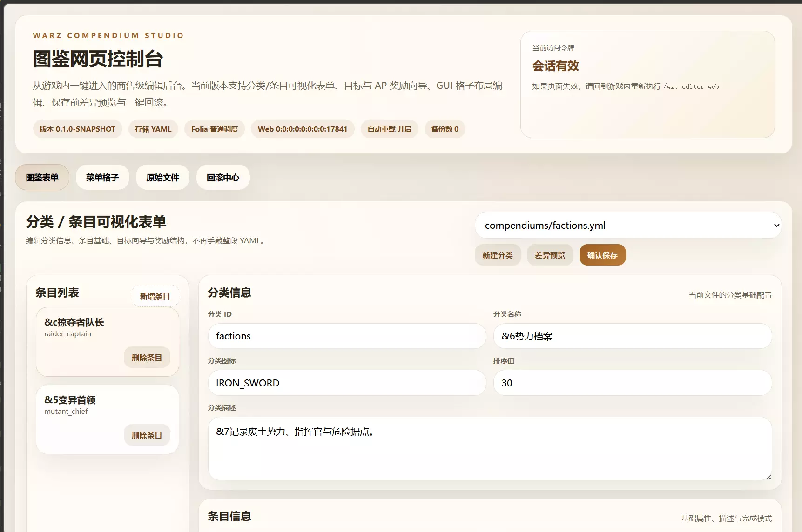Click the 图鉴网页控制台 heading
Image resolution: width=802 pixels, height=532 pixels.
[98, 59]
